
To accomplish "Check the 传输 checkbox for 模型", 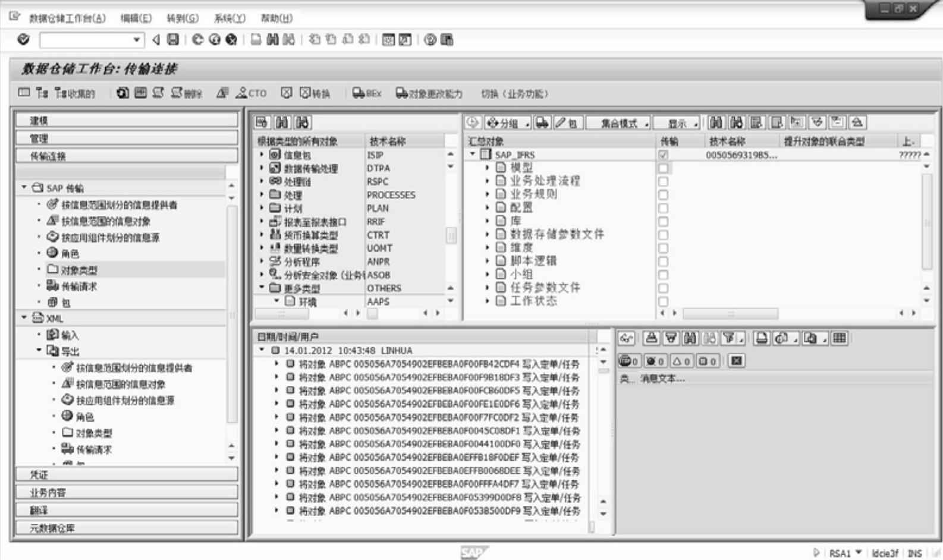I will [x=663, y=168].
